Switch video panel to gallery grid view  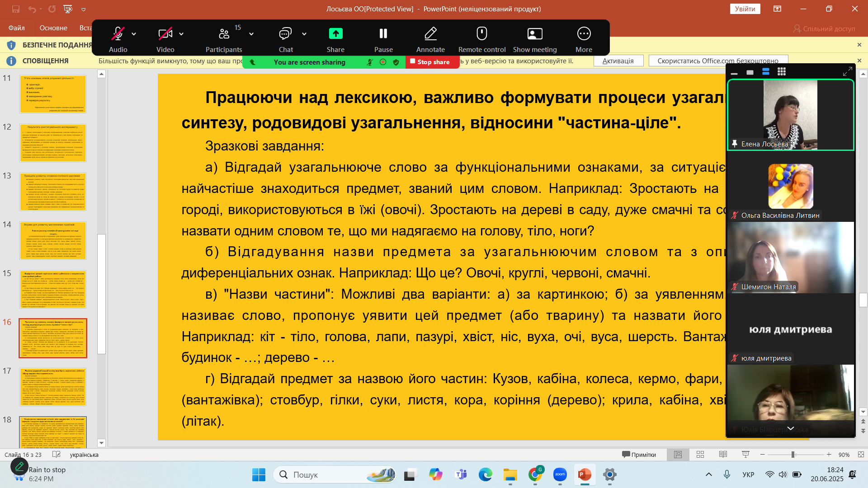(782, 72)
